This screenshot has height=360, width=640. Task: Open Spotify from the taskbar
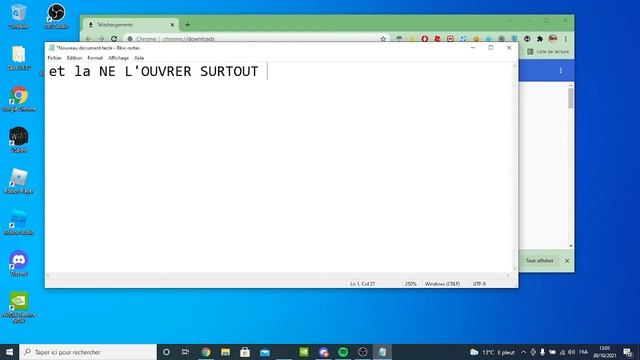343,352
